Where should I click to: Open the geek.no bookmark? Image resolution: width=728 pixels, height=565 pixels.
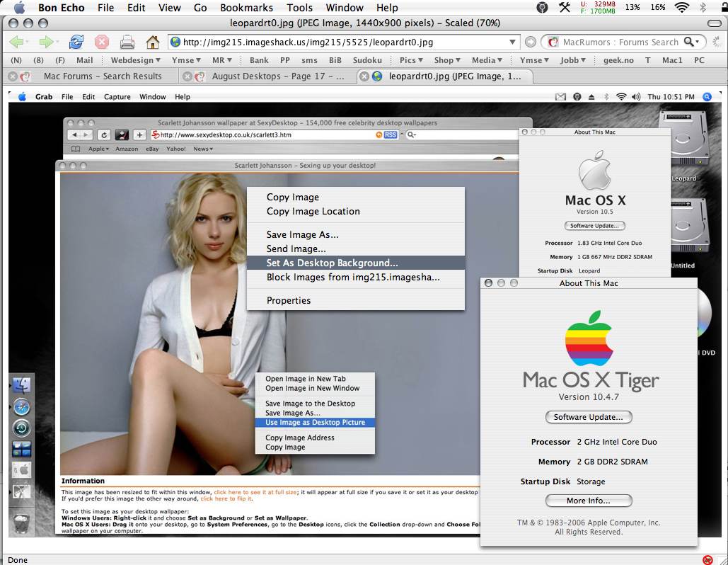click(618, 60)
